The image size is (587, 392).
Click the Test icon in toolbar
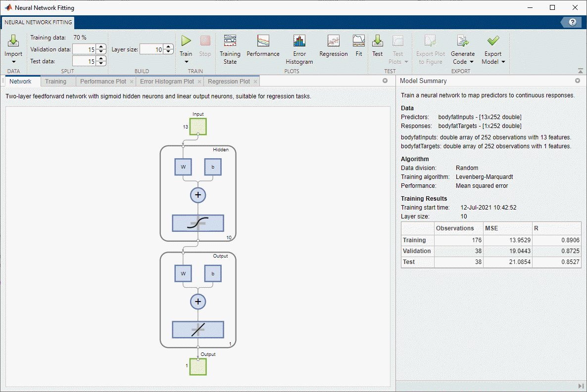377,41
